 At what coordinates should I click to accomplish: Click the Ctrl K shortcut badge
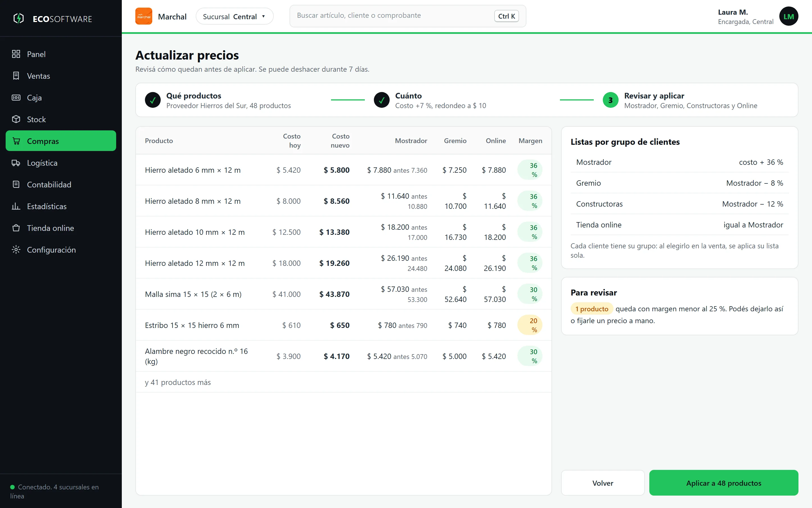506,16
